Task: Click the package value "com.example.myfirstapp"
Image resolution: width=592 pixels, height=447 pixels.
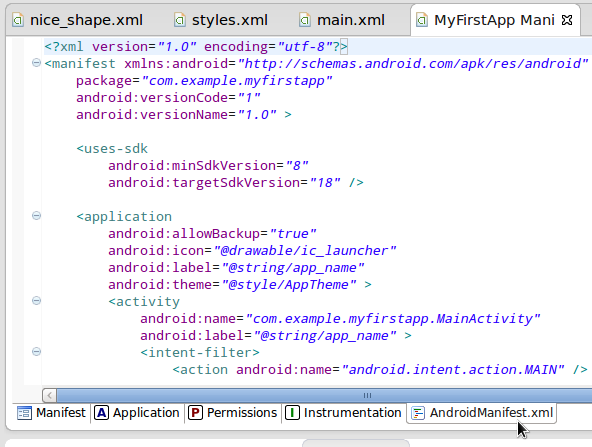Action: (237, 81)
